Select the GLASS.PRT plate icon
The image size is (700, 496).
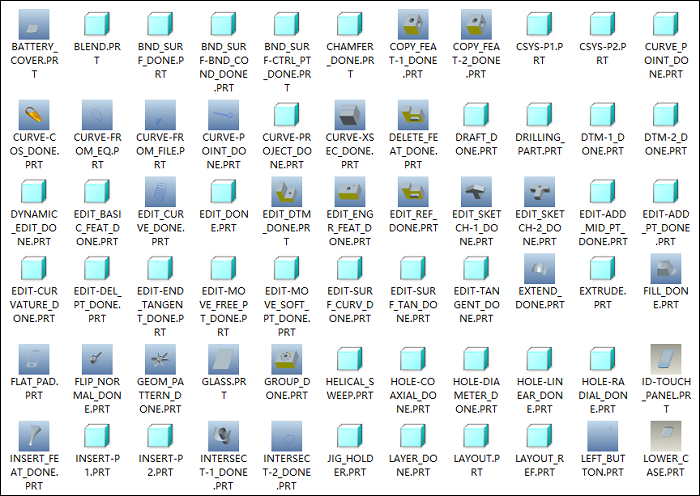224,359
